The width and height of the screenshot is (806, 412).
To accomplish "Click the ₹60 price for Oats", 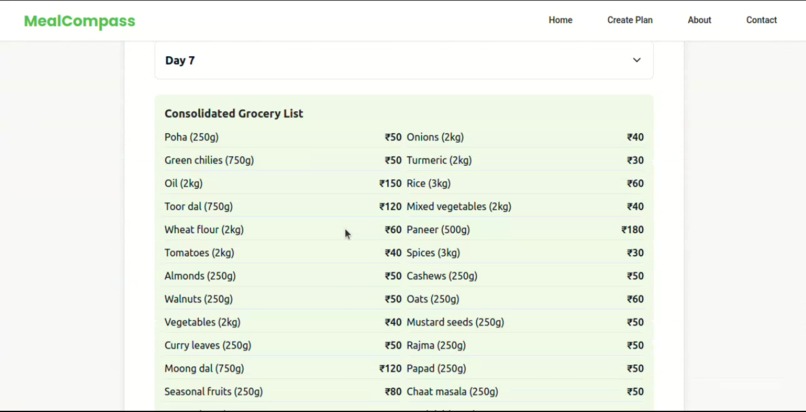I will (635, 299).
